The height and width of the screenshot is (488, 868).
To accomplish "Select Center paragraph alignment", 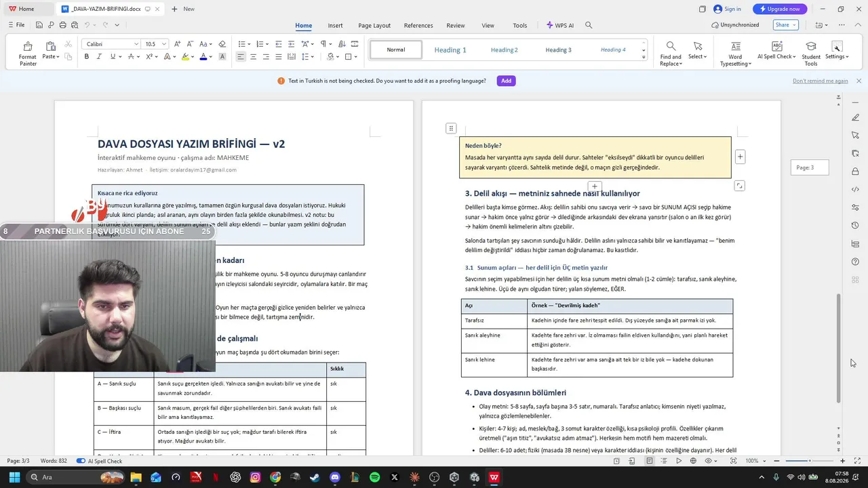I will pyautogui.click(x=253, y=57).
